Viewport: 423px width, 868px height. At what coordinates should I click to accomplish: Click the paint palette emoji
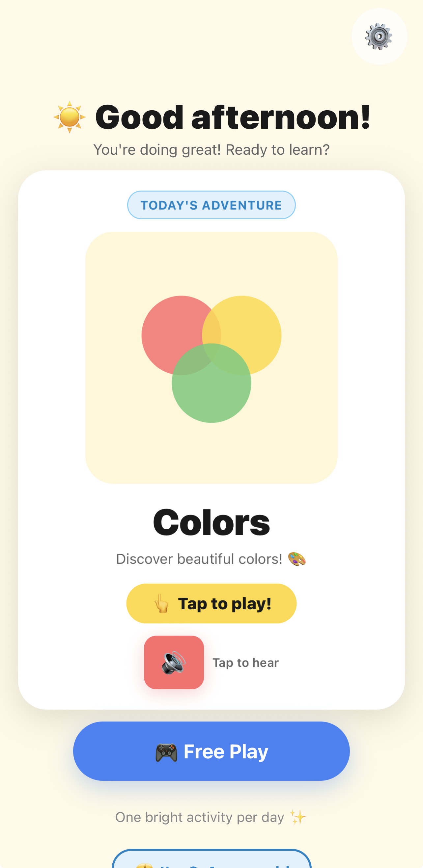coord(297,559)
